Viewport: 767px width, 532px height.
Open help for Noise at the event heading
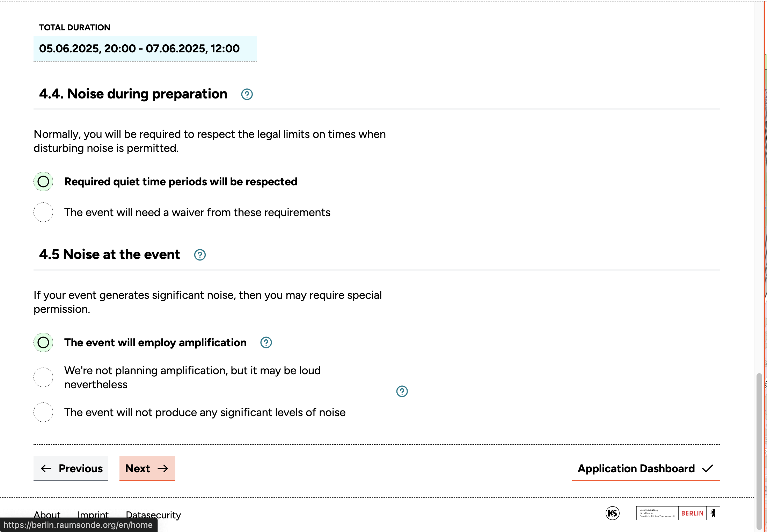[200, 255]
